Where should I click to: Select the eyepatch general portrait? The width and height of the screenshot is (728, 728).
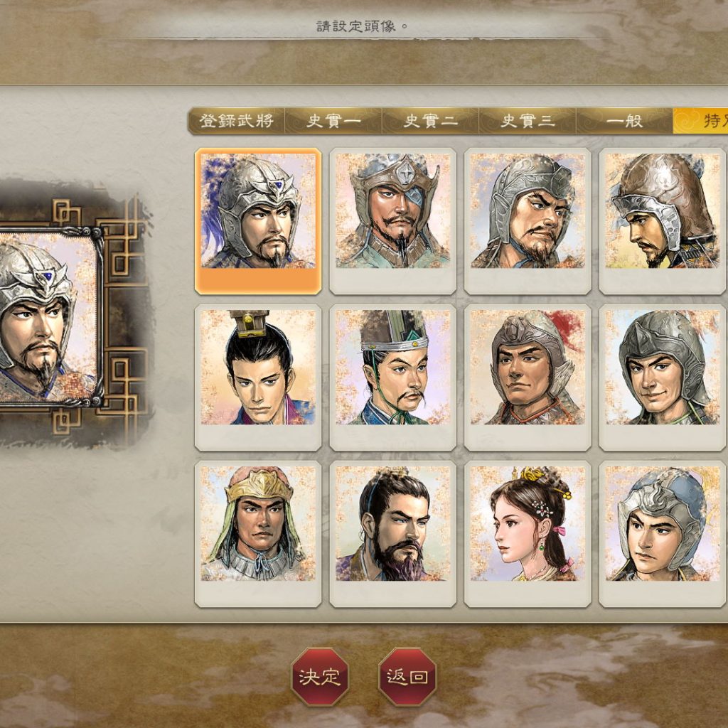pyautogui.click(x=392, y=221)
